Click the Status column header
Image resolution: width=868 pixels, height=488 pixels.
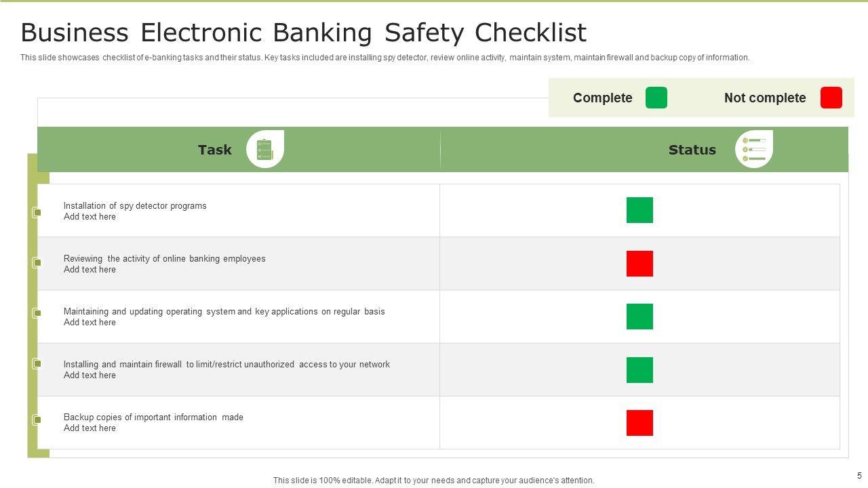tap(692, 150)
